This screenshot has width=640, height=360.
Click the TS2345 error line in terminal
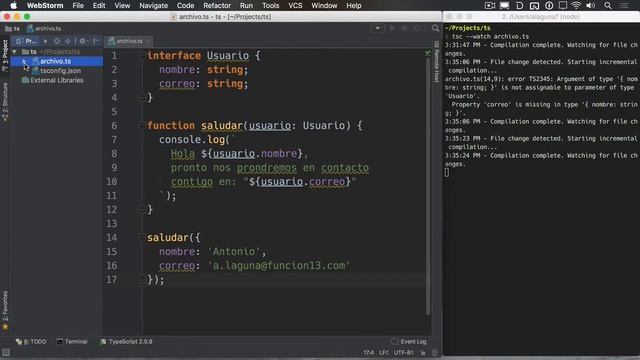coord(541,88)
